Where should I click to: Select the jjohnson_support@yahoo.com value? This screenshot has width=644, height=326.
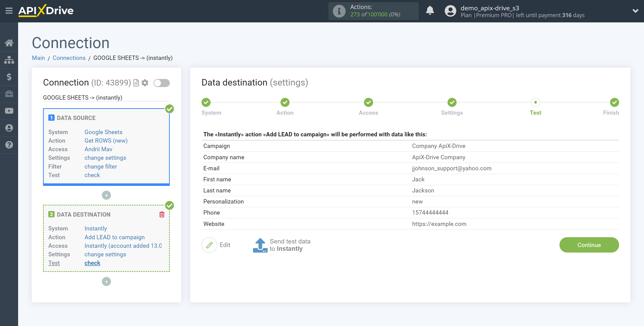452,168
